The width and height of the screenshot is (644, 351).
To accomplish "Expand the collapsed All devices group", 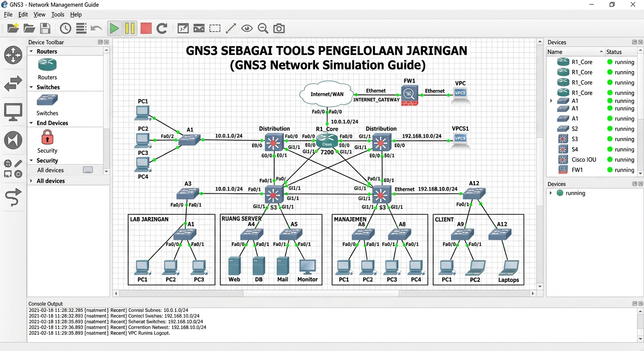I will coord(32,181).
